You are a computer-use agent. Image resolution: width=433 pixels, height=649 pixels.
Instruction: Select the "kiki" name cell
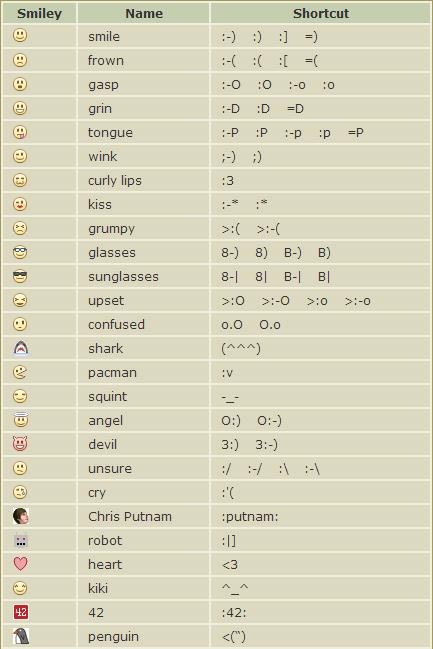(x=143, y=588)
